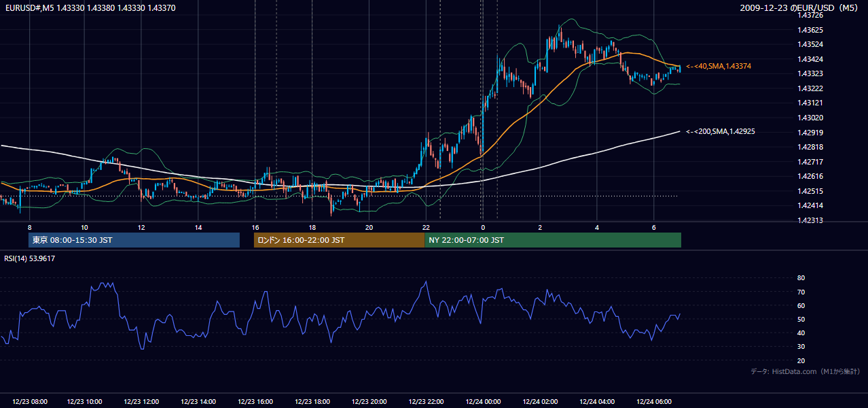The image size is (868, 408).
Task: Click hour tick 8 under price chart
Action: click(x=29, y=227)
